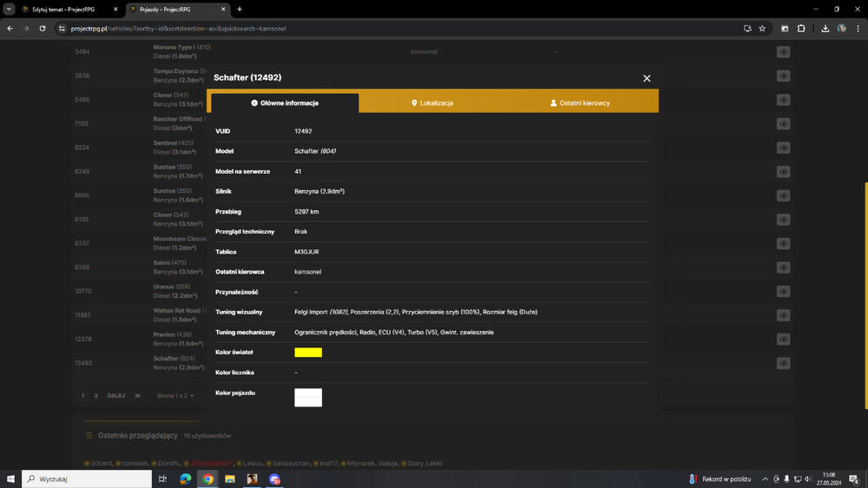Click the yellow Kolor świateł swatch

coord(308,353)
